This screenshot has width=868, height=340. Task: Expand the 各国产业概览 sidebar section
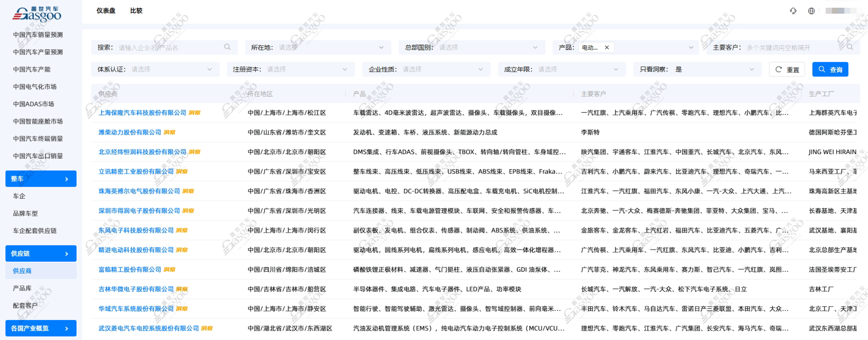tap(41, 328)
